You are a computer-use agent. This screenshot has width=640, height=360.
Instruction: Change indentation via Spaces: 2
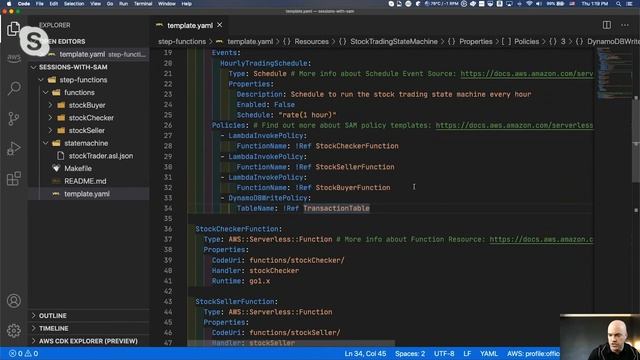(410, 353)
